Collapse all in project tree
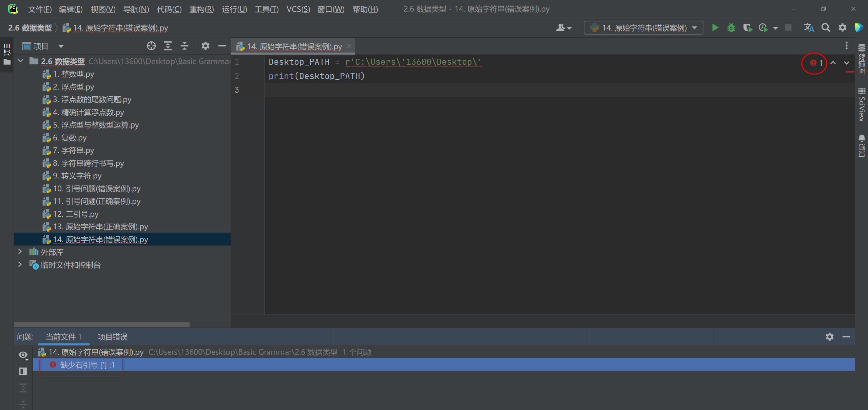The width and height of the screenshot is (868, 410). pyautogui.click(x=185, y=46)
